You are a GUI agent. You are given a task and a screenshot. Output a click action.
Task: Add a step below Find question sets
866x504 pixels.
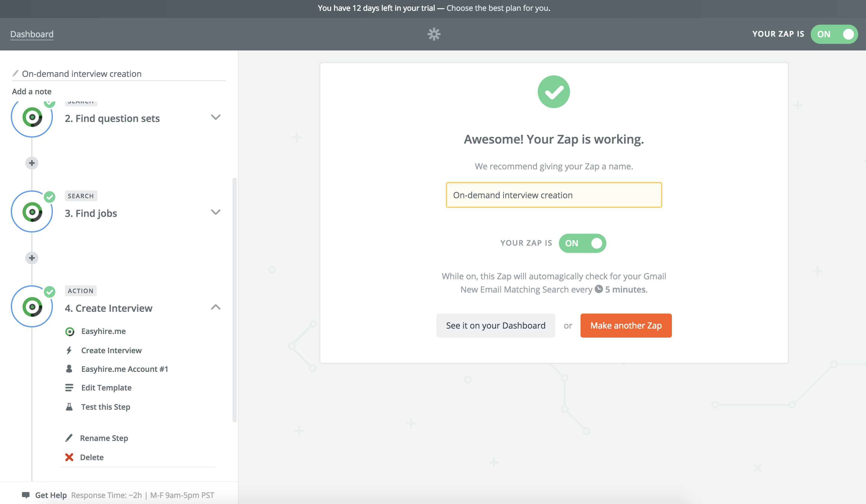32,163
